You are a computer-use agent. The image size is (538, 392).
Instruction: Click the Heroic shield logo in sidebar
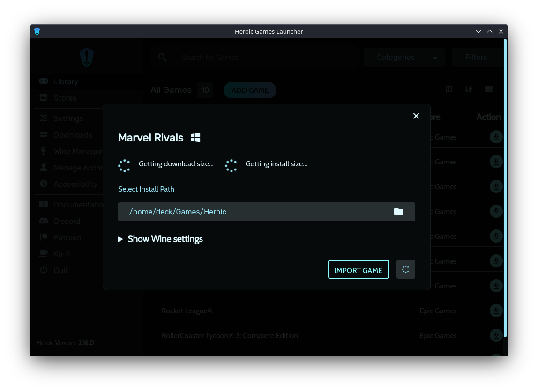pyautogui.click(x=86, y=57)
